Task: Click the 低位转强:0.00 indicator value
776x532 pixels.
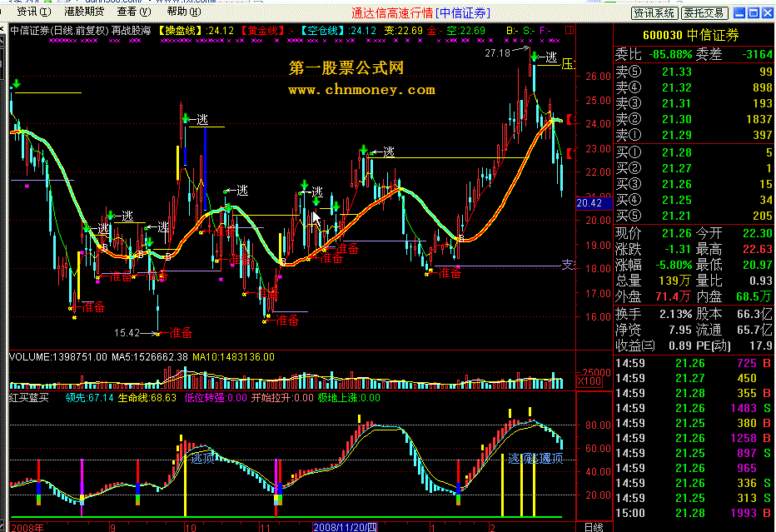Action: (216, 398)
